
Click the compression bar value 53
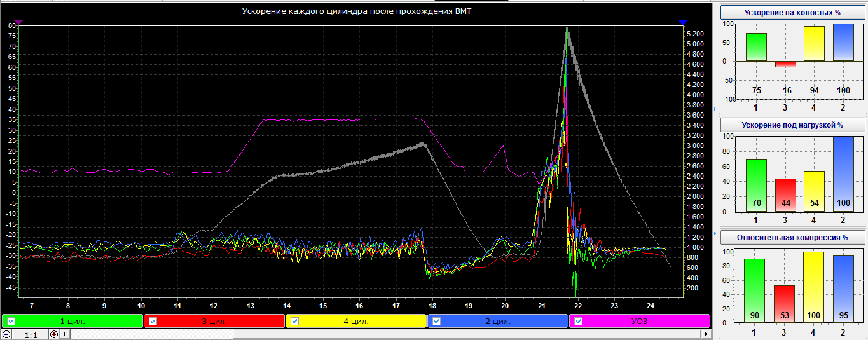click(x=785, y=316)
